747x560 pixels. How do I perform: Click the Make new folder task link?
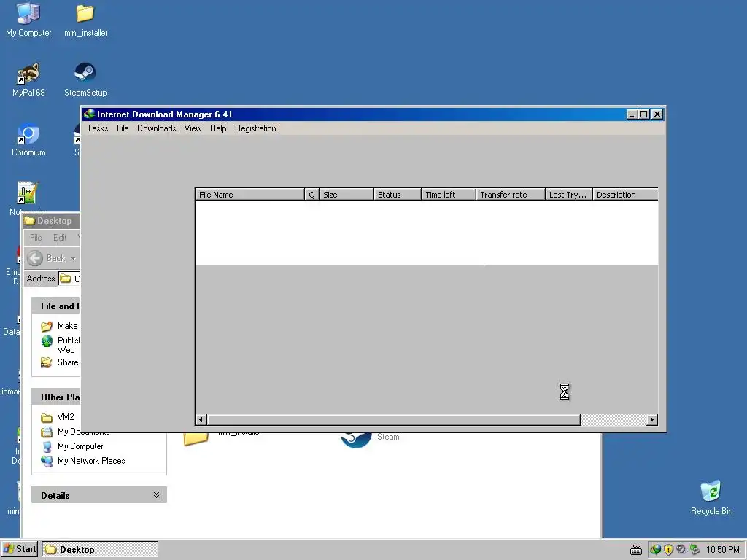pyautogui.click(x=68, y=326)
